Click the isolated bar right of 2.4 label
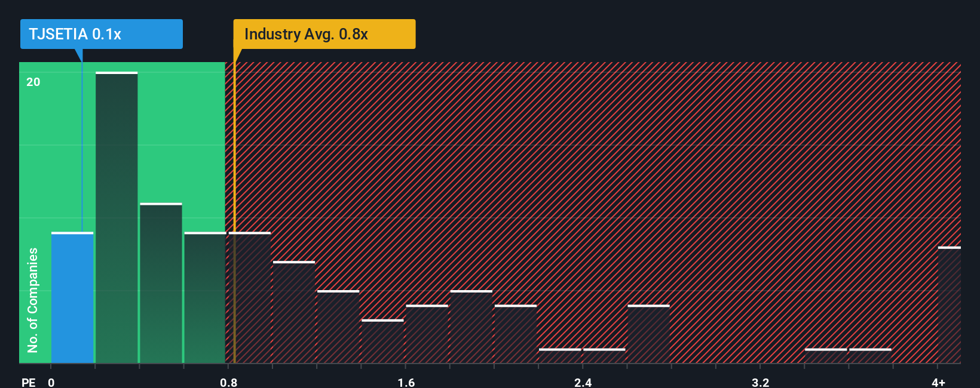 pos(648,334)
